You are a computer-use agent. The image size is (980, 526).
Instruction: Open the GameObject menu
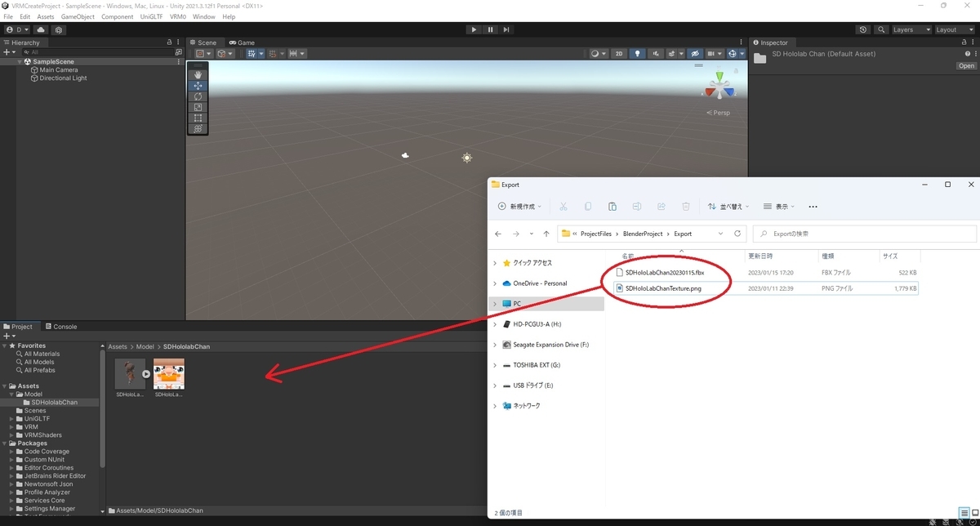(78, 16)
